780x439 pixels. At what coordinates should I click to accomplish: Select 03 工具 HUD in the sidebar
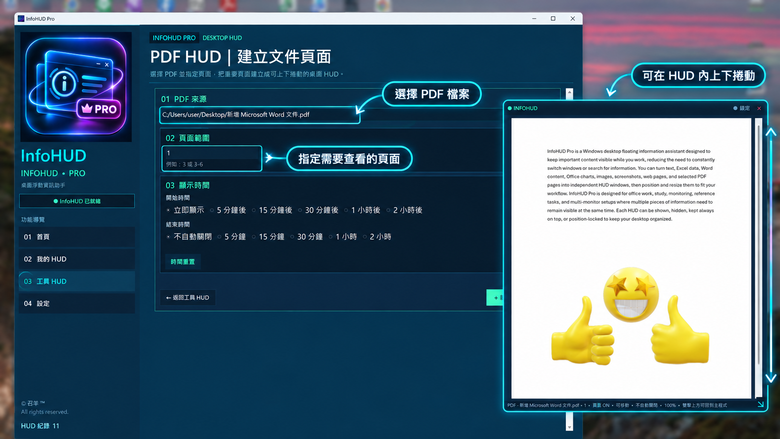pyautogui.click(x=77, y=281)
